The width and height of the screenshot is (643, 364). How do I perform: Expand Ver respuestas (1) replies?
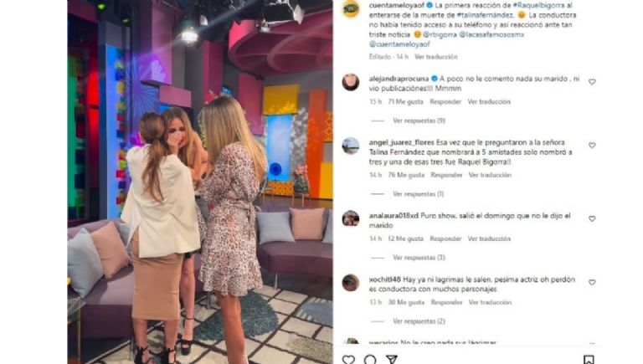coord(418,194)
